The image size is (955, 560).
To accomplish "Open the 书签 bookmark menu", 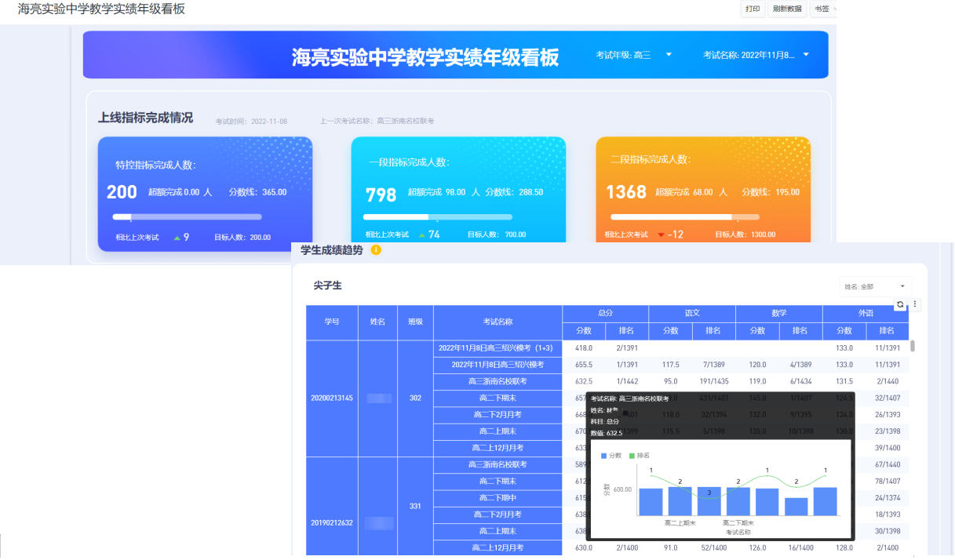I will point(822,9).
